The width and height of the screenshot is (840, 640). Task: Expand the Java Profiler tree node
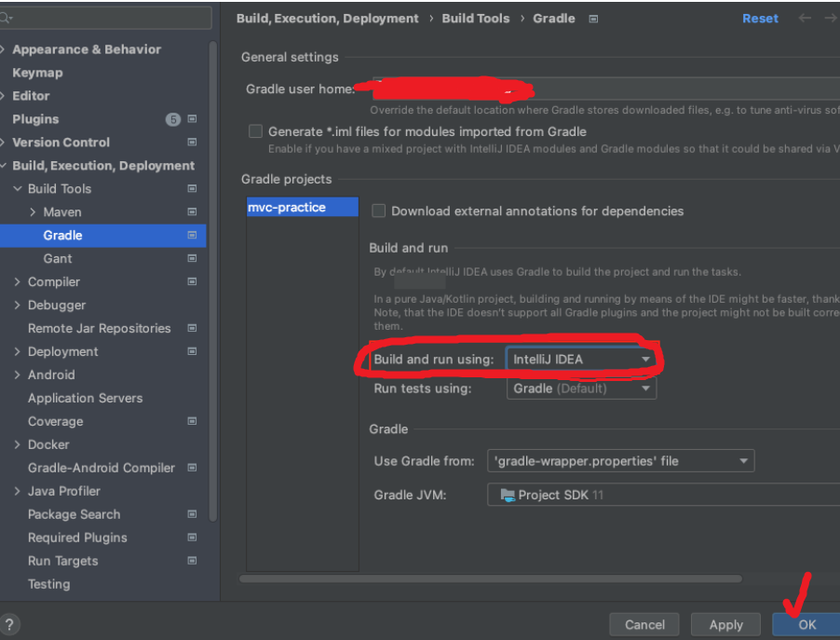pos(17,491)
